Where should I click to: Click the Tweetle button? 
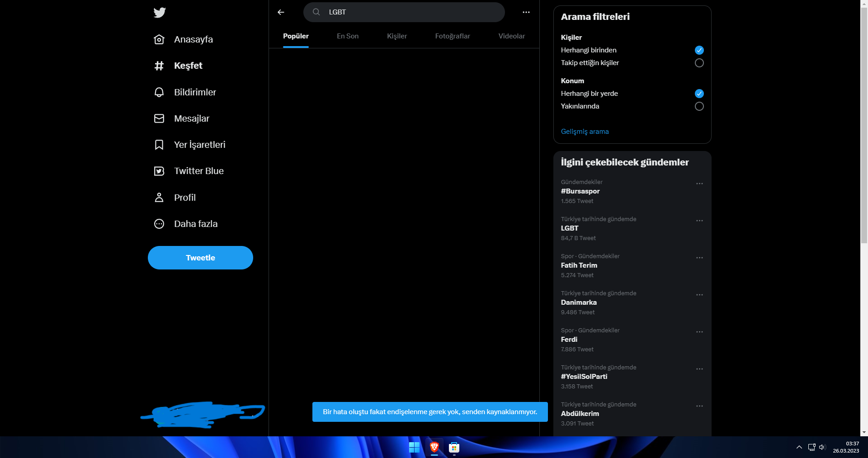point(200,258)
